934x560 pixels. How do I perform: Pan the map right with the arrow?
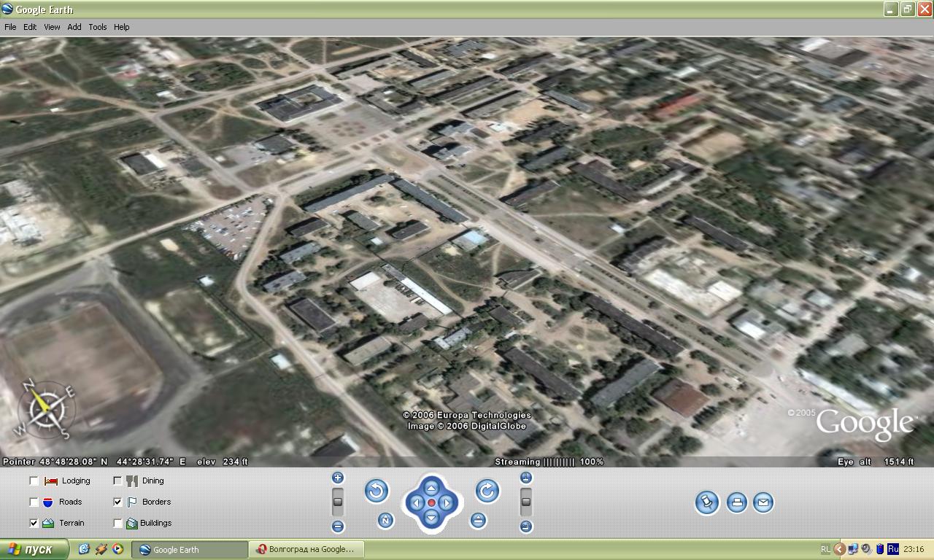tap(447, 502)
